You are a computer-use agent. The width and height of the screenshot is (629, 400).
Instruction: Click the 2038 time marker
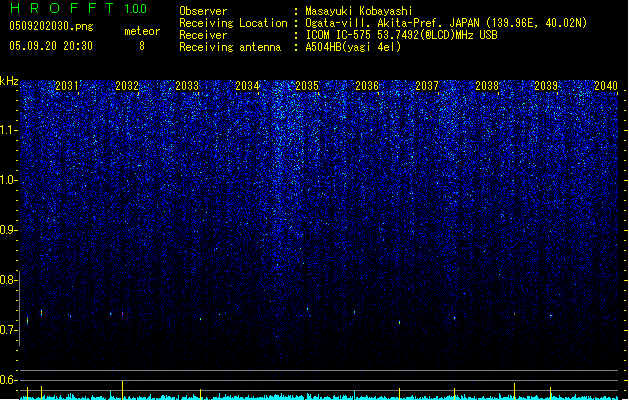pyautogui.click(x=487, y=86)
